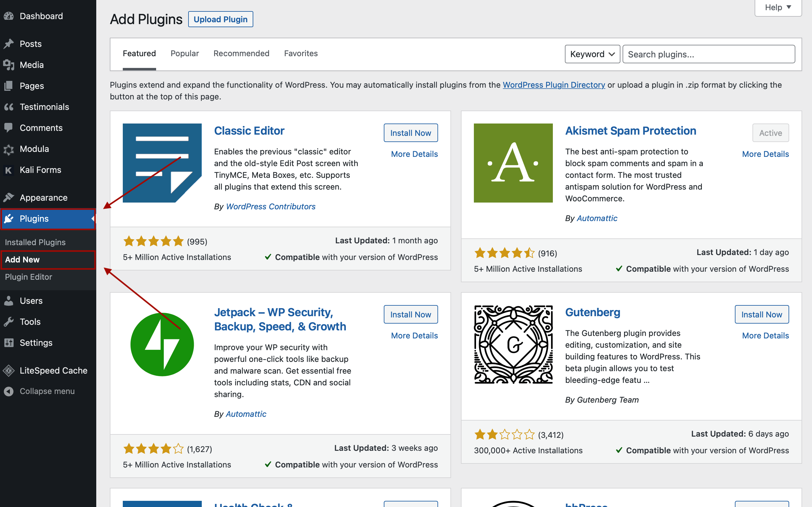Click the Akismet Spam Protection title

pyautogui.click(x=630, y=131)
